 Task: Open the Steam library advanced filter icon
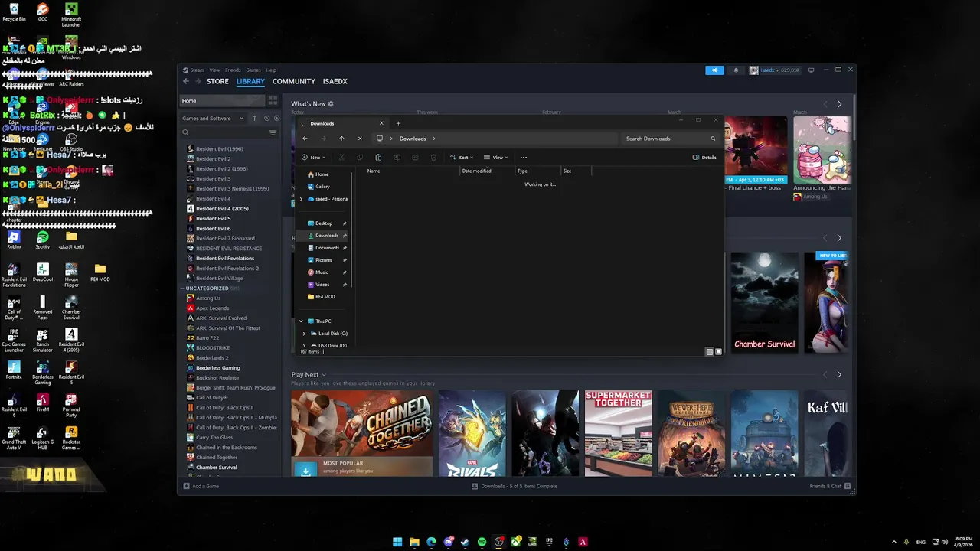click(x=273, y=132)
